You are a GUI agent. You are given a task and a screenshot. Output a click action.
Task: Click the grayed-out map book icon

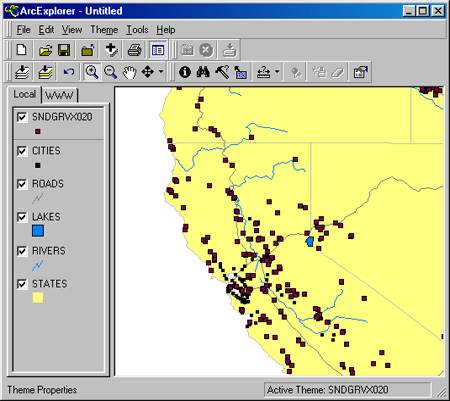pos(187,50)
